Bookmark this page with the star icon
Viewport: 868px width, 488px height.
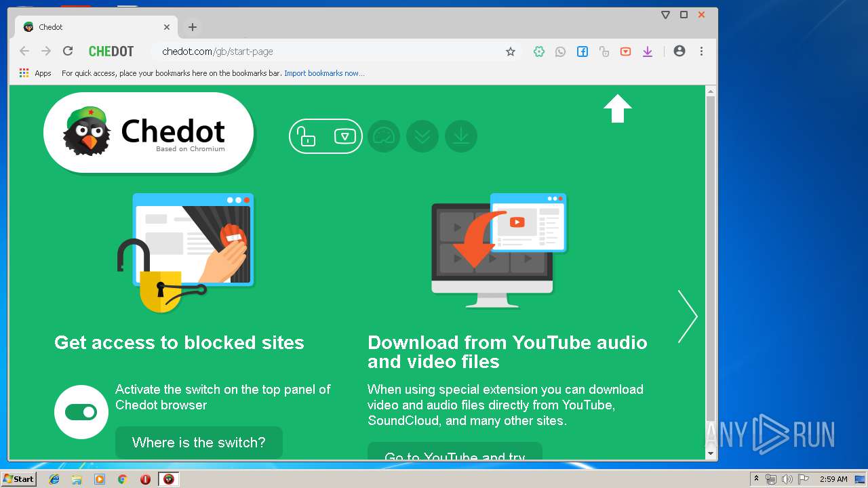(511, 52)
